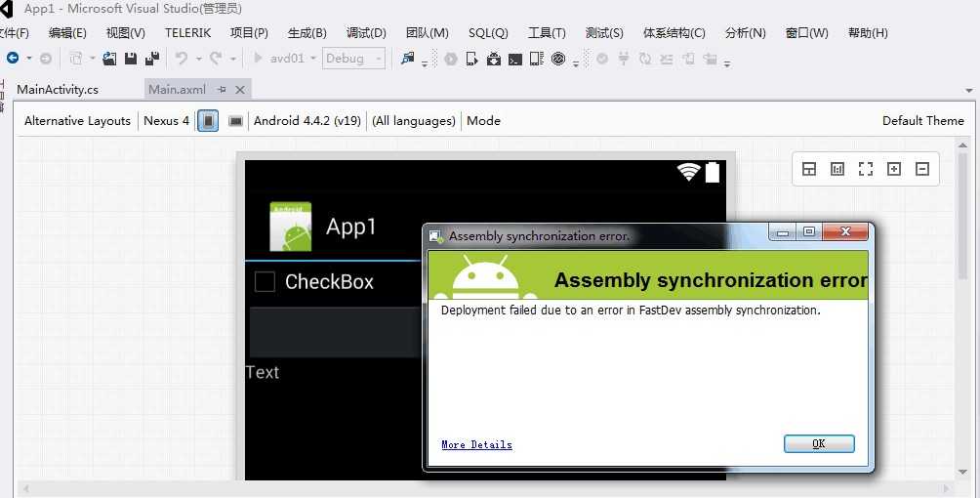
Task: Select landscape orientation in designer
Action: point(235,121)
